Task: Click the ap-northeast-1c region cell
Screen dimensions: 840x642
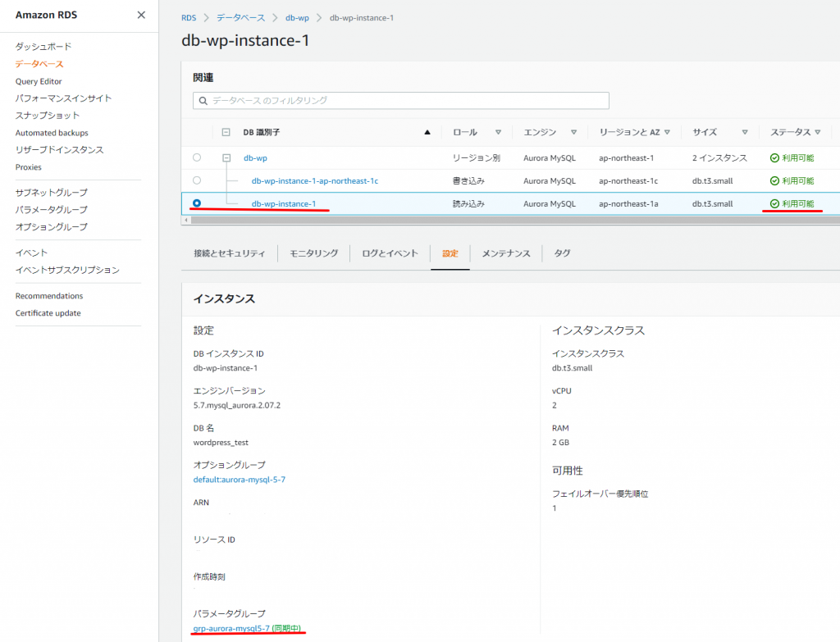Action: (628, 181)
